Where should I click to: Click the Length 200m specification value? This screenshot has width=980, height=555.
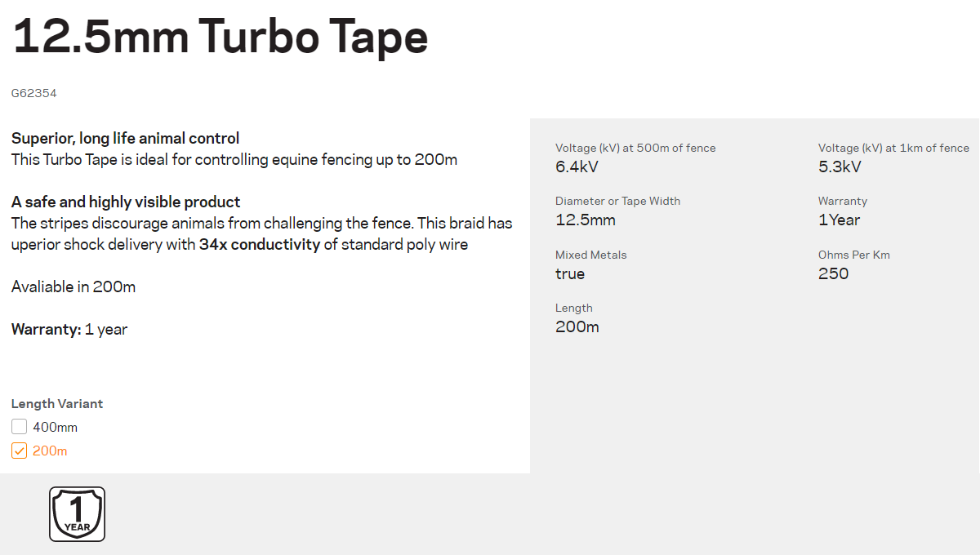click(577, 326)
